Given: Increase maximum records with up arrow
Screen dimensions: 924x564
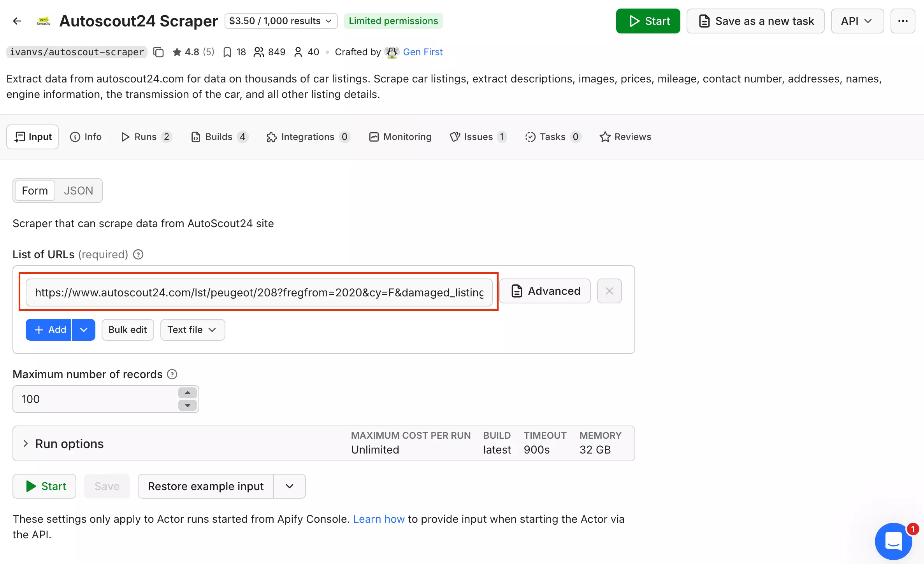Looking at the screenshot, I should [x=188, y=393].
